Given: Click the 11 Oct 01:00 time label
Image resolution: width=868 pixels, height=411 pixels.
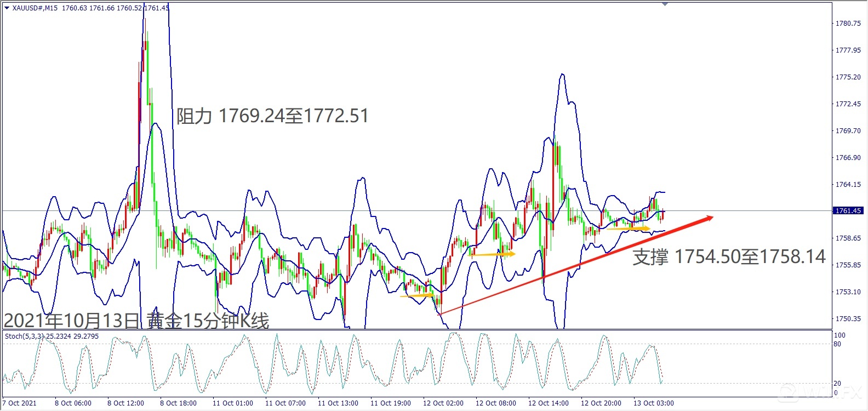Looking at the screenshot, I should click(233, 403).
